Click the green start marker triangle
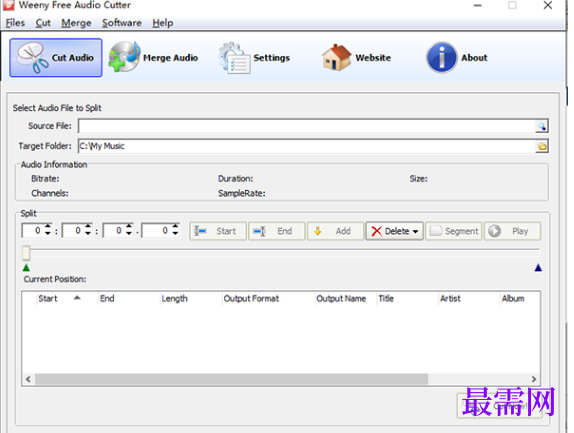This screenshot has width=574, height=433. (x=26, y=268)
